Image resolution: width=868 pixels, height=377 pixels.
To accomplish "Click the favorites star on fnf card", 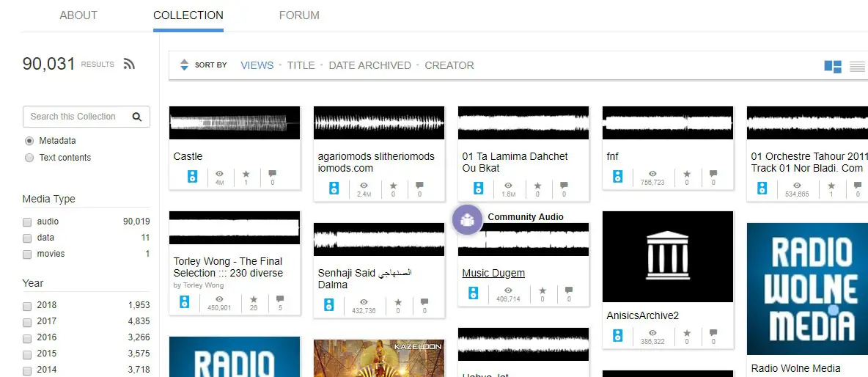I will 687,174.
